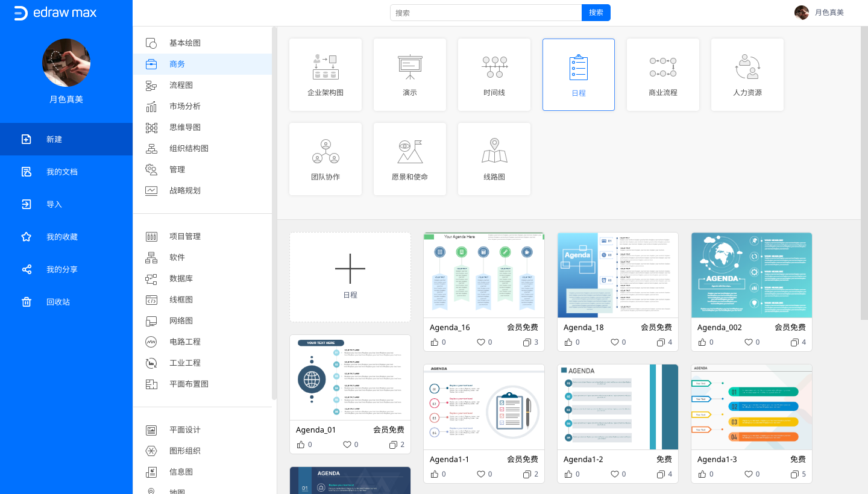
Task: Select the 时间线 timeline category icon
Action: pyautogui.click(x=494, y=74)
